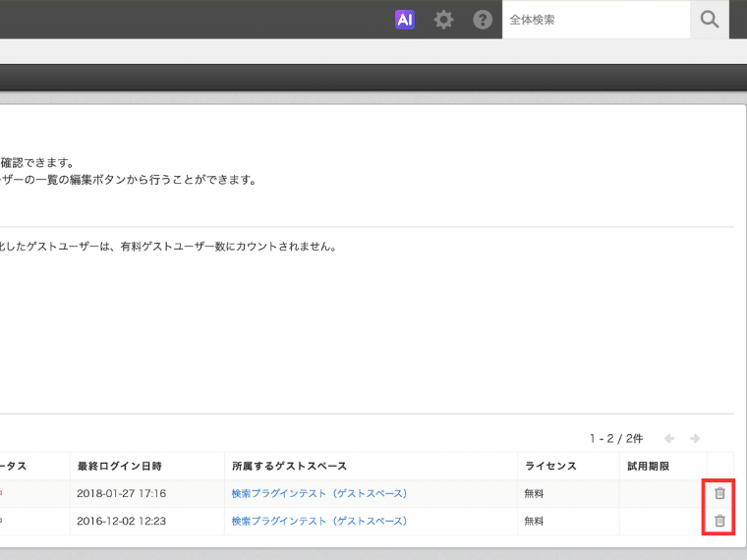Click the ライセンス column header
This screenshot has width=747, height=560.
[x=568, y=466]
